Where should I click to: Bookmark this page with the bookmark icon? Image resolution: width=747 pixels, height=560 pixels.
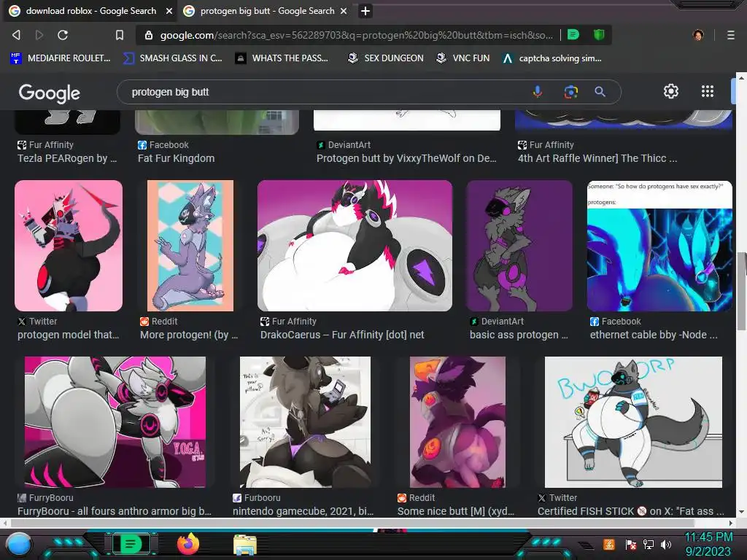pos(120,35)
